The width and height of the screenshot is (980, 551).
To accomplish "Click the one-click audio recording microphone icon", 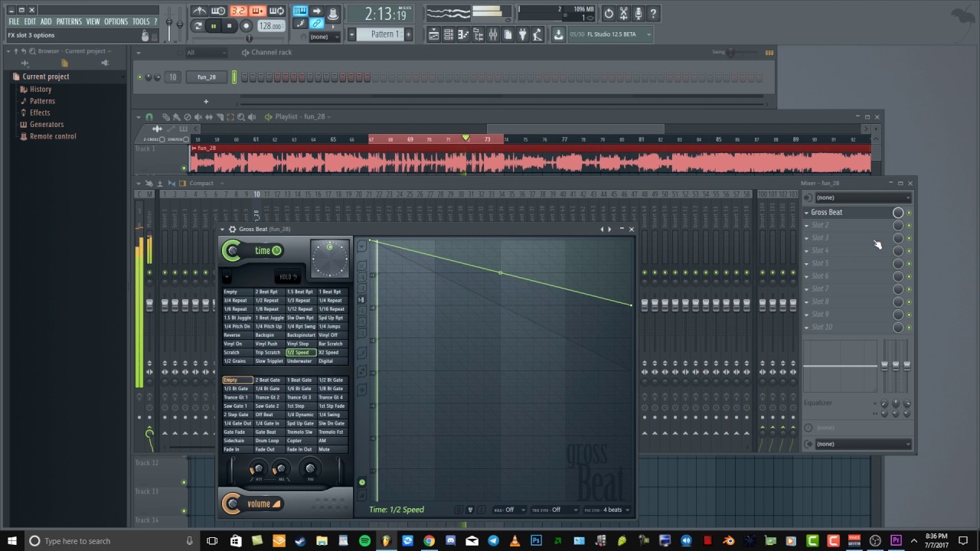I will (639, 13).
